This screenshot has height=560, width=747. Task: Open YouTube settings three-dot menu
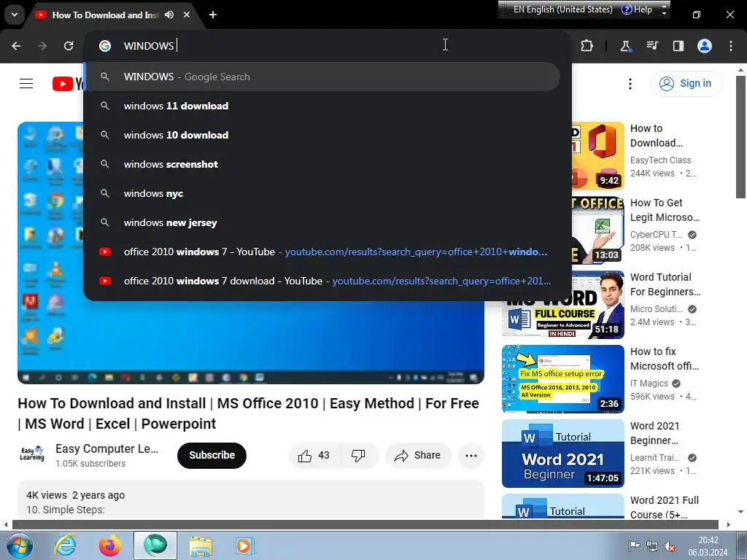pos(630,84)
